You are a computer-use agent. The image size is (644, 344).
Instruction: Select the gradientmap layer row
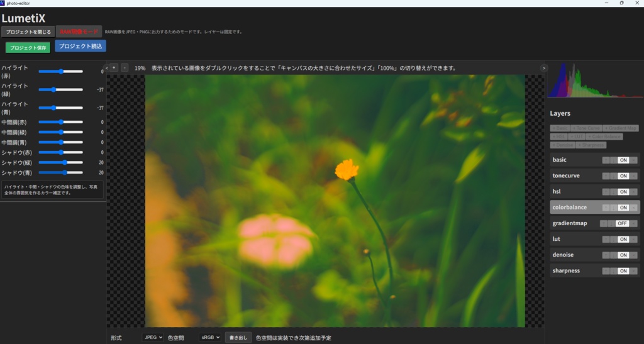pos(595,223)
